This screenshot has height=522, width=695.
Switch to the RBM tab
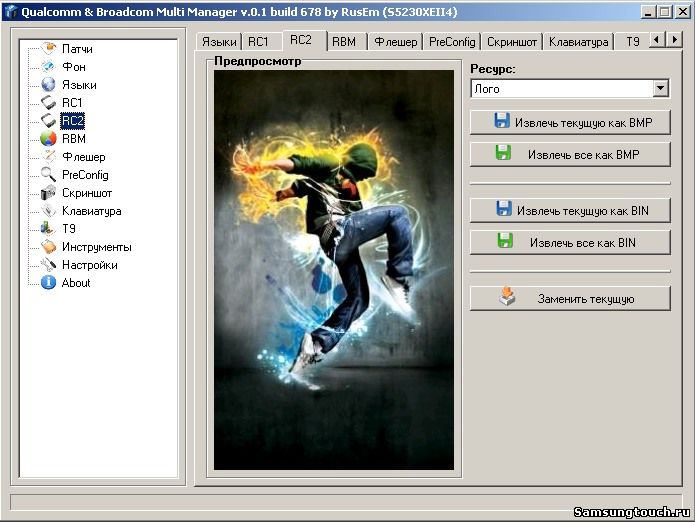(x=347, y=42)
